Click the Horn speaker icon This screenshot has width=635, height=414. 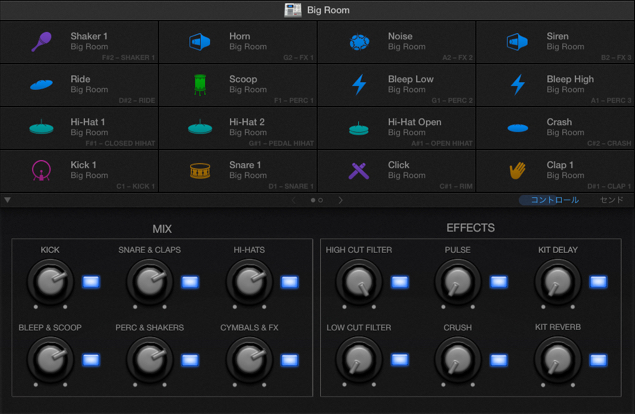pos(200,42)
